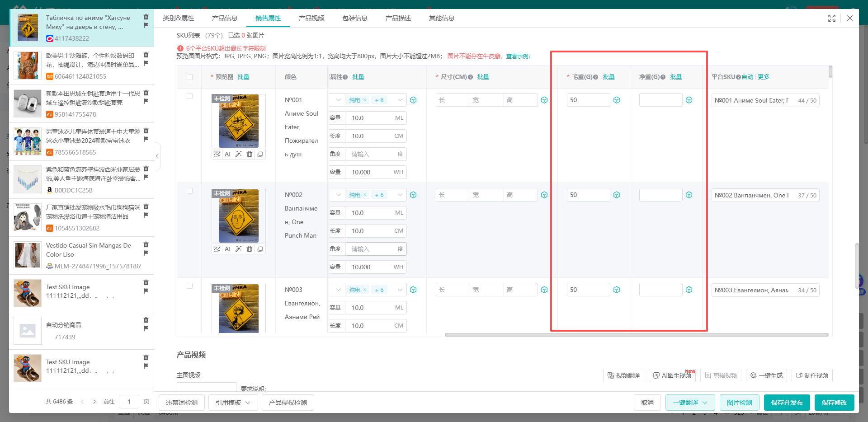Run 违禁词检测 check
The height and width of the screenshot is (422, 868).
point(182,403)
